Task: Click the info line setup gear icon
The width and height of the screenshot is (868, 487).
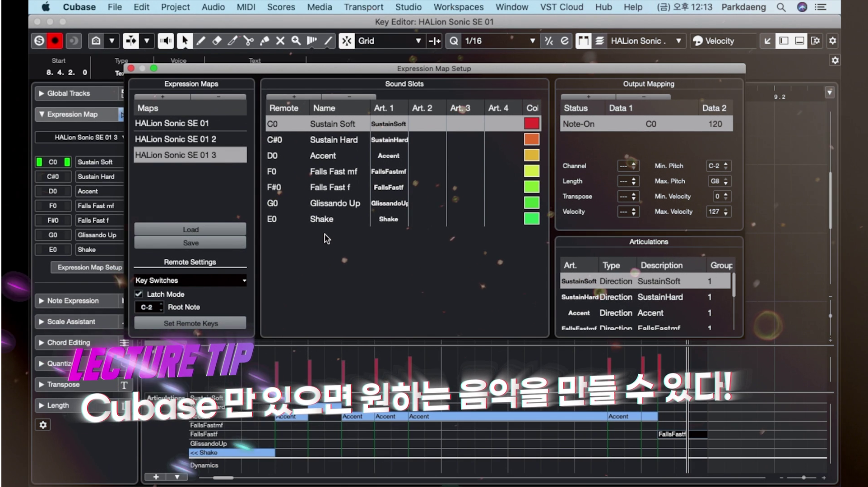Action: (x=835, y=60)
